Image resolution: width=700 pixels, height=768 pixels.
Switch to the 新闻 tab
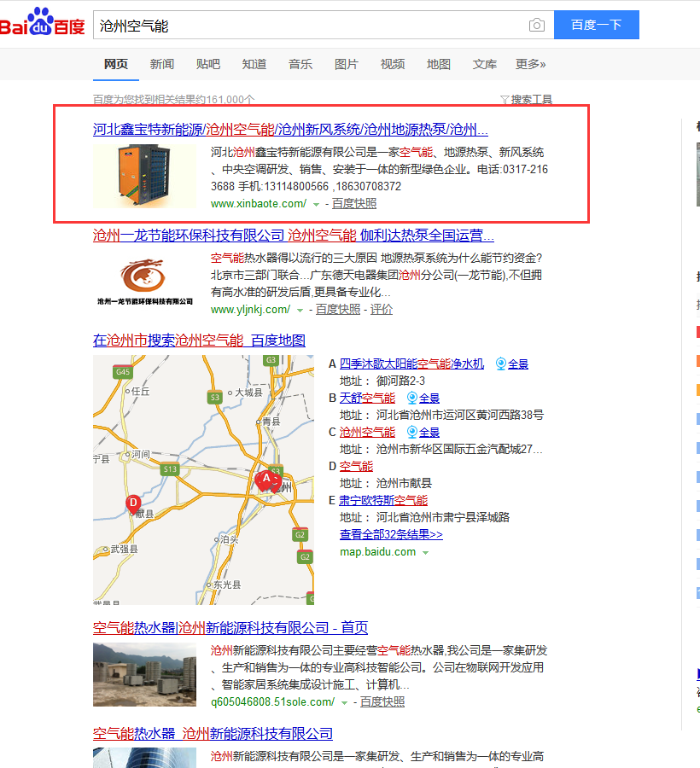click(161, 64)
